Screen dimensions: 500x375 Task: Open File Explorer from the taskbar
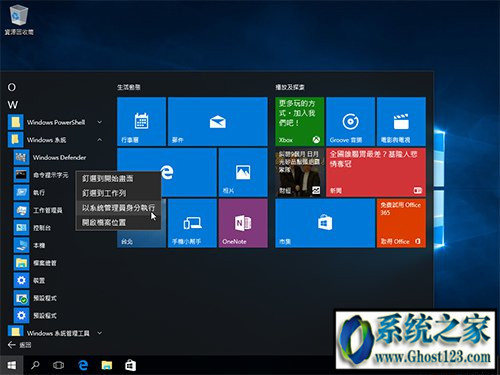pyautogui.click(x=107, y=365)
